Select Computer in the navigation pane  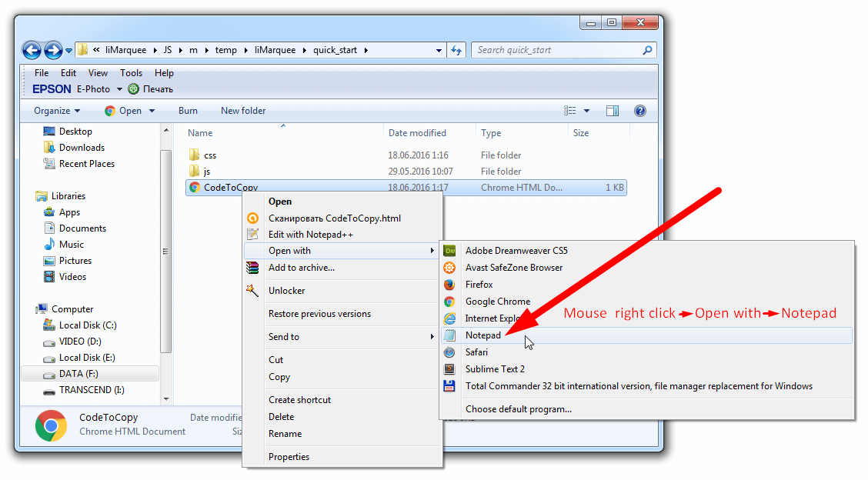click(72, 309)
